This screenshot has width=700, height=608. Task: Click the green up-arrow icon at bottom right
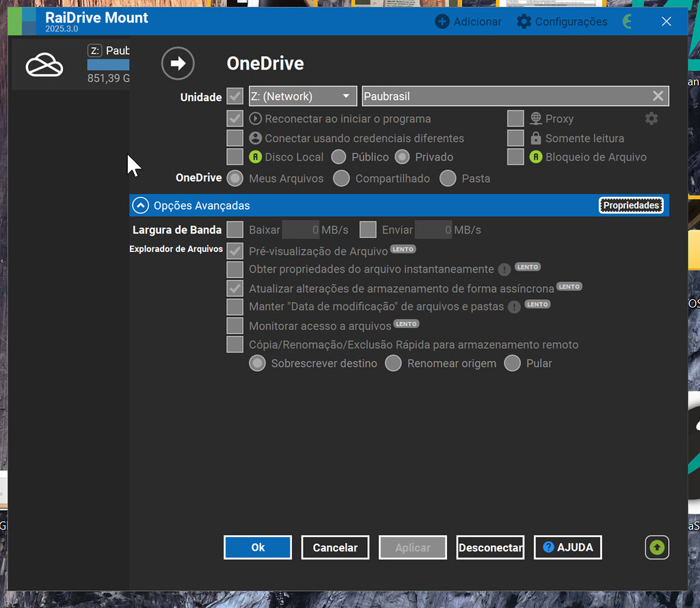656,547
